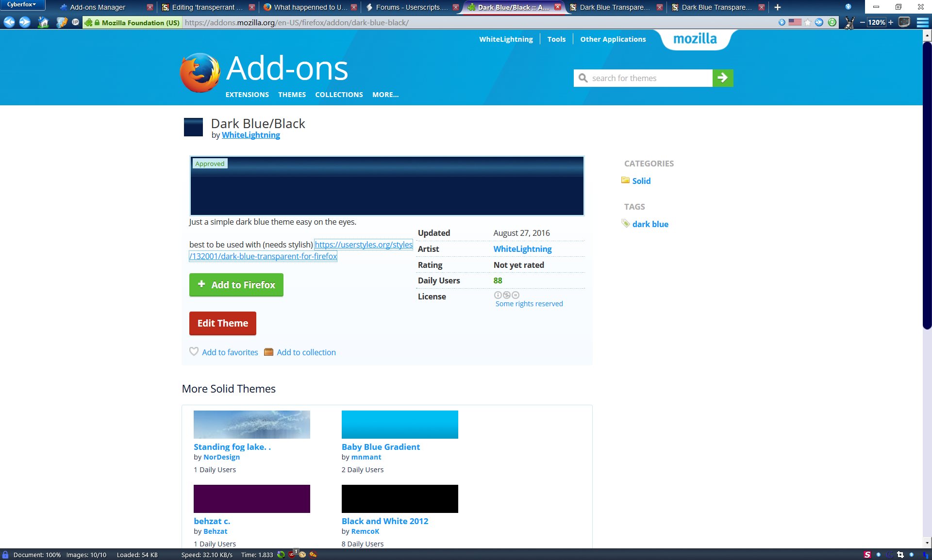The height and width of the screenshot is (560, 932).
Task: Go to Themes section
Action: click(292, 95)
